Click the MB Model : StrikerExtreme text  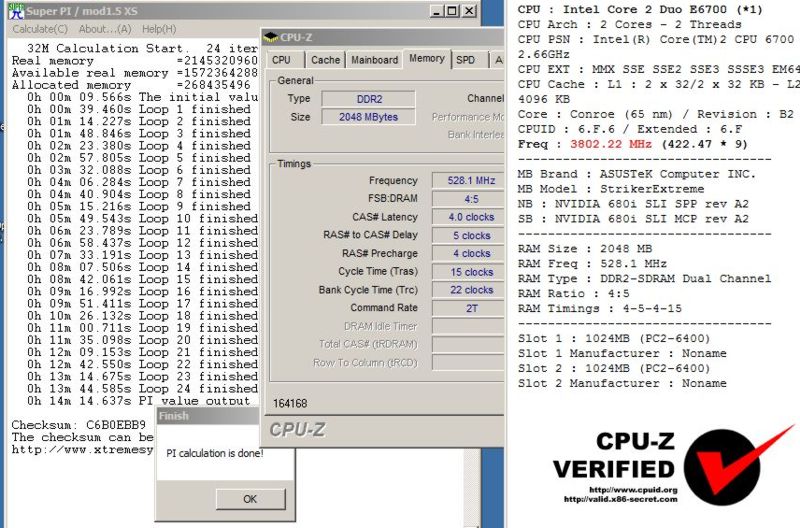pyautogui.click(x=611, y=189)
